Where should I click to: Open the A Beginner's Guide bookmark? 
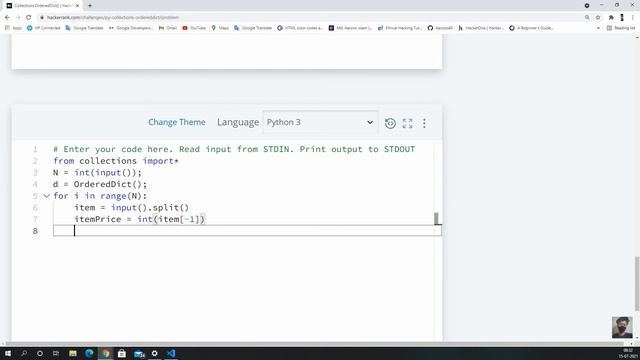(531, 28)
